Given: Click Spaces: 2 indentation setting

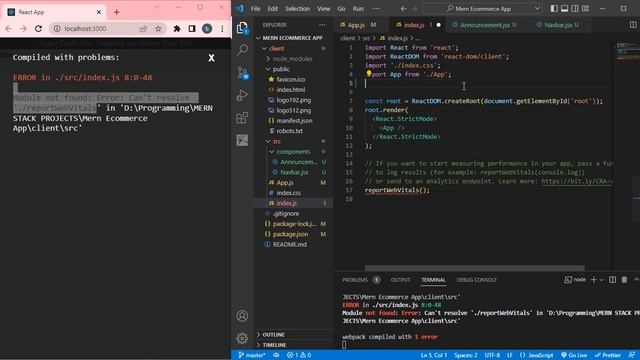Looking at the screenshot, I should [x=466, y=355].
